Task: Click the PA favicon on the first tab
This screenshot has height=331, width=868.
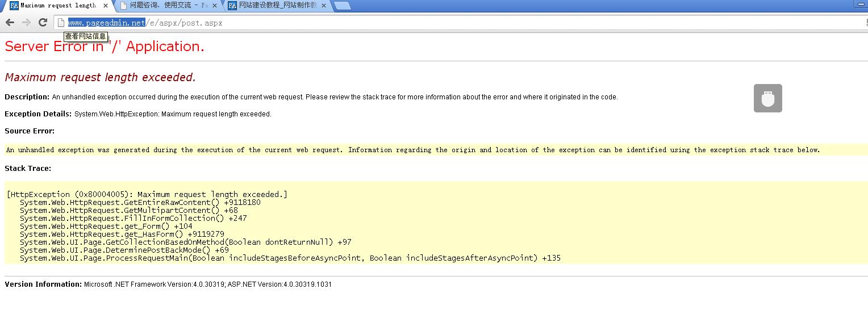Action: click(x=14, y=6)
